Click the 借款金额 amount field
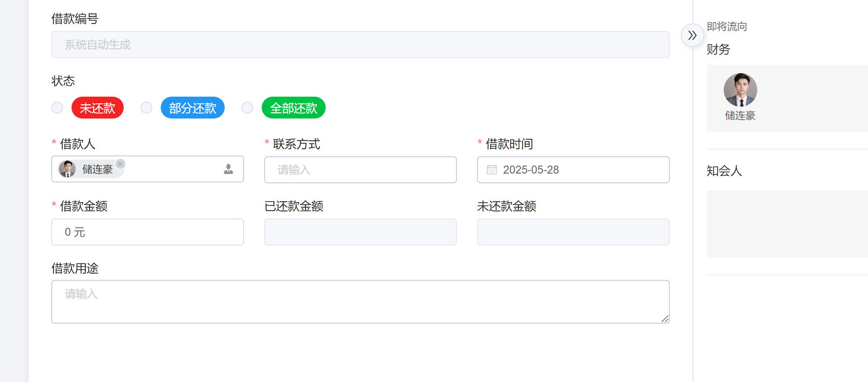 147,232
